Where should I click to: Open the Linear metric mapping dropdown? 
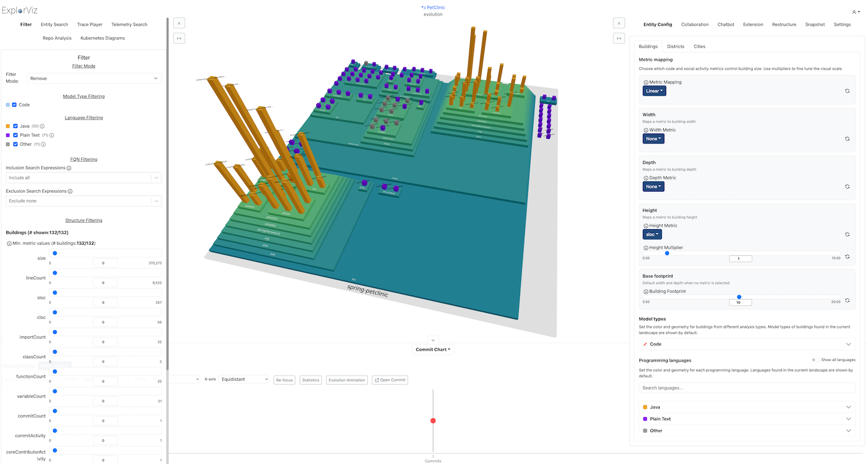654,91
